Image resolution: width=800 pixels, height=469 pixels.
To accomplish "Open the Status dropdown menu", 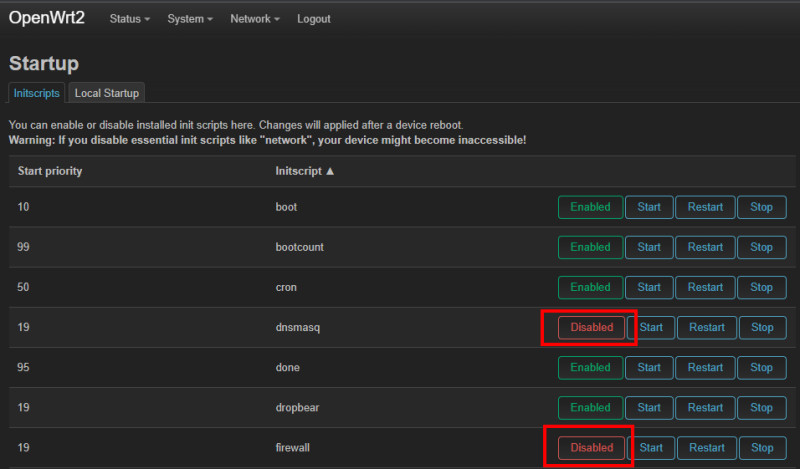I will pos(130,19).
